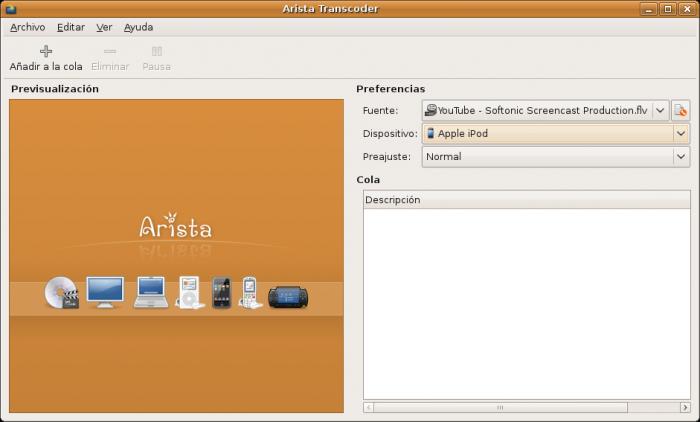The height and width of the screenshot is (422, 700).
Task: Click the white mobile phone icon
Action: pos(250,293)
